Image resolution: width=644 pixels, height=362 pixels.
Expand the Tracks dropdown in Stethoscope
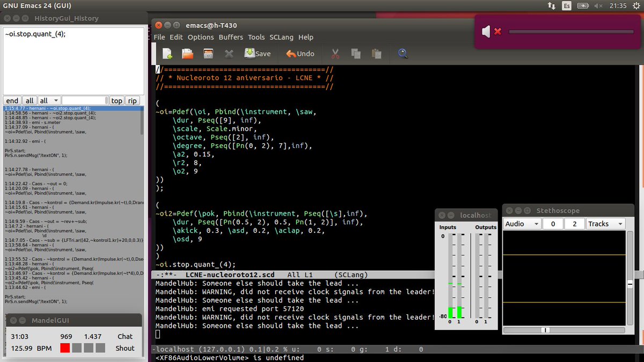point(606,224)
